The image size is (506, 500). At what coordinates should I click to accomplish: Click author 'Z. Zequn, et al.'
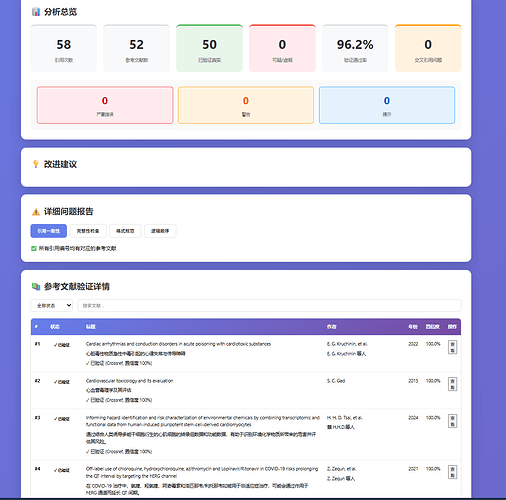coord(342,469)
